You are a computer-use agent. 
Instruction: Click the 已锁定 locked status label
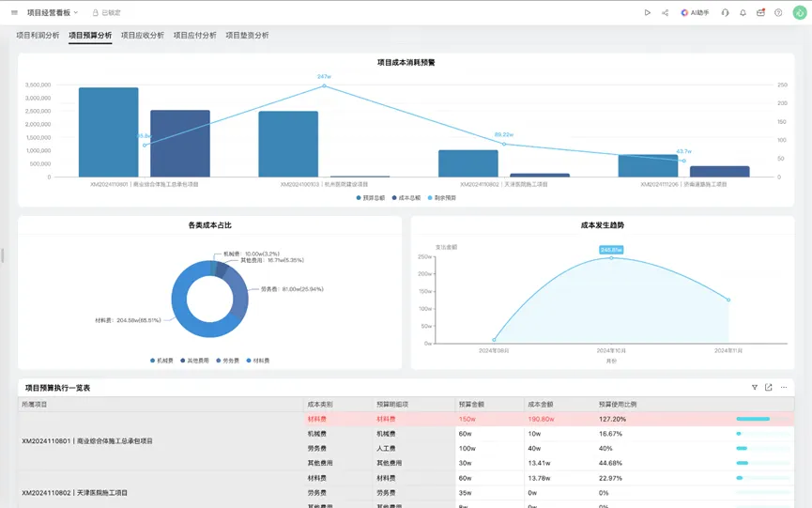tap(106, 13)
